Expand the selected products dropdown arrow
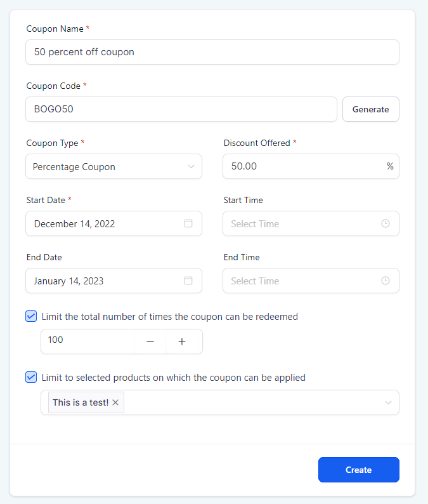This screenshot has height=504, width=428. click(x=388, y=402)
